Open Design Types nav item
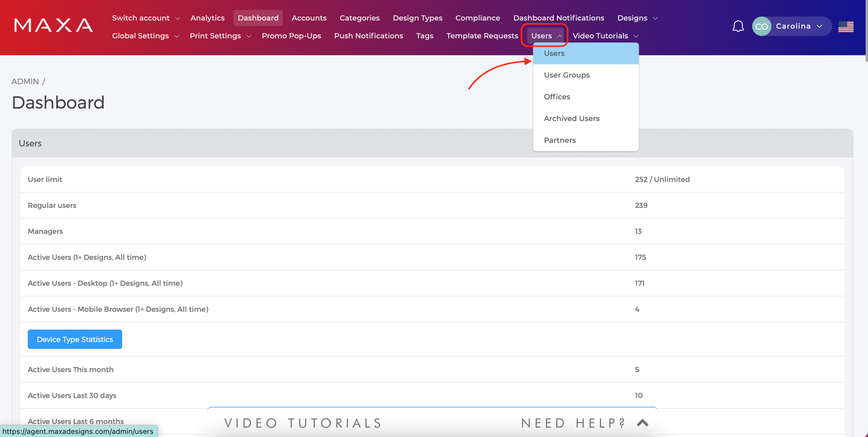The height and width of the screenshot is (437, 868). (x=417, y=18)
